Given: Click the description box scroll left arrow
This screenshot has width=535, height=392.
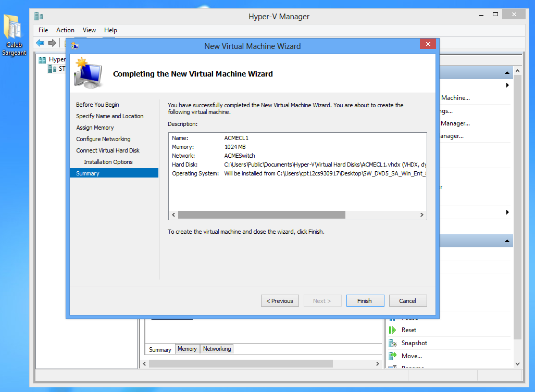Looking at the screenshot, I should click(x=173, y=215).
